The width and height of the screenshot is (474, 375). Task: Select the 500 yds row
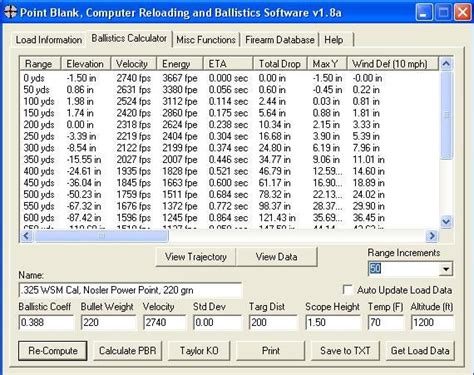[x=229, y=195]
